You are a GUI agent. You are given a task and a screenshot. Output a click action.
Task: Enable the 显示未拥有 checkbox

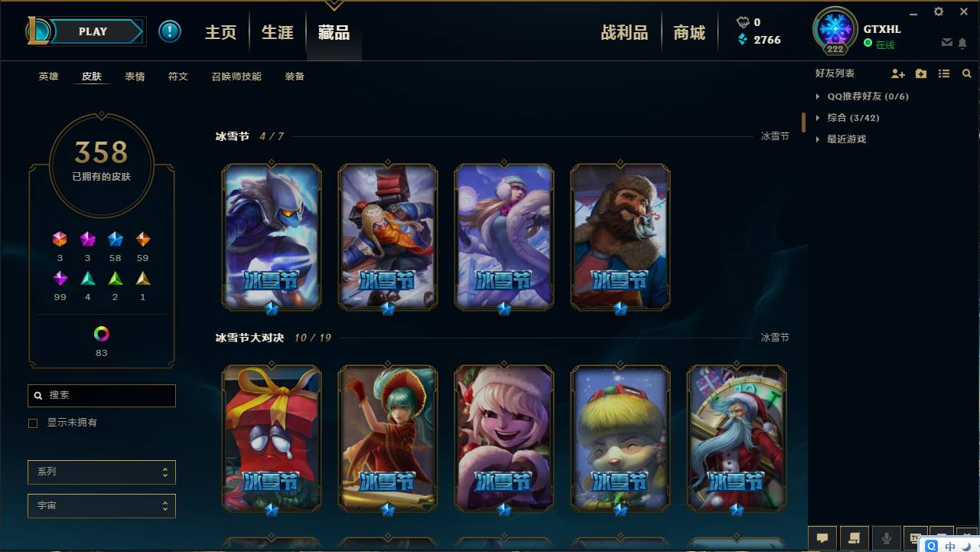[x=33, y=423]
